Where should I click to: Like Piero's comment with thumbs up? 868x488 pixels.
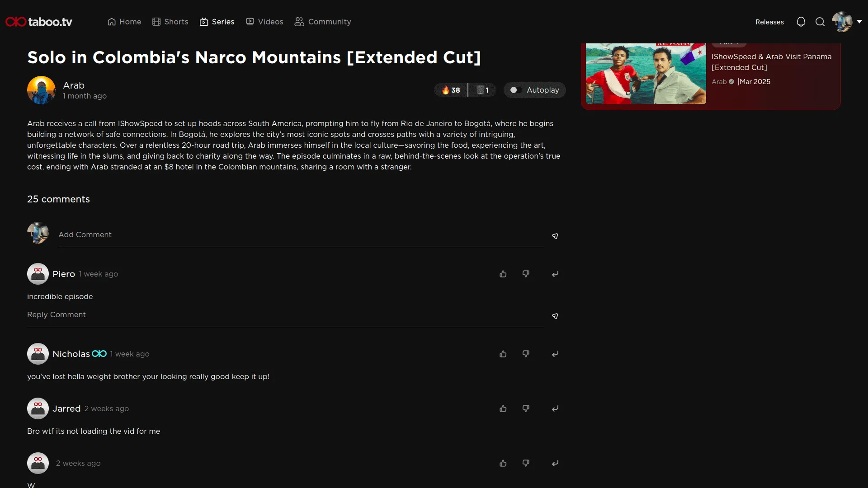coord(503,274)
